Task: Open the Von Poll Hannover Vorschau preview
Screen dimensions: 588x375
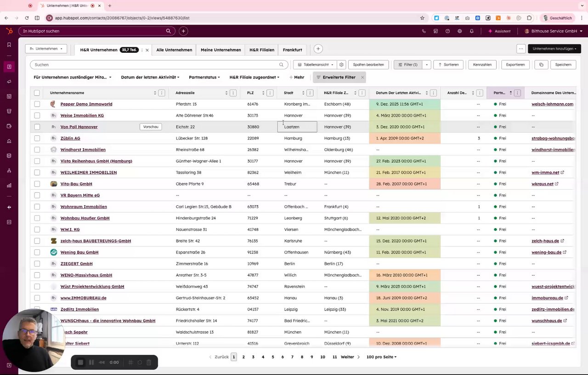Action: tap(151, 127)
